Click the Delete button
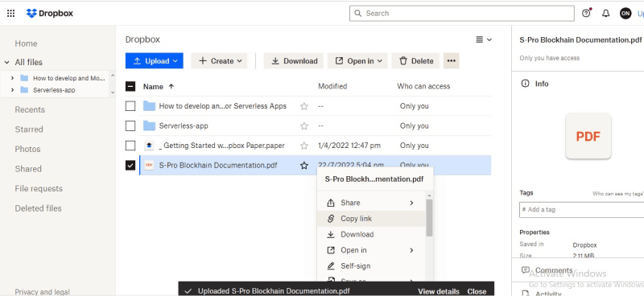The width and height of the screenshot is (644, 296). [x=415, y=61]
